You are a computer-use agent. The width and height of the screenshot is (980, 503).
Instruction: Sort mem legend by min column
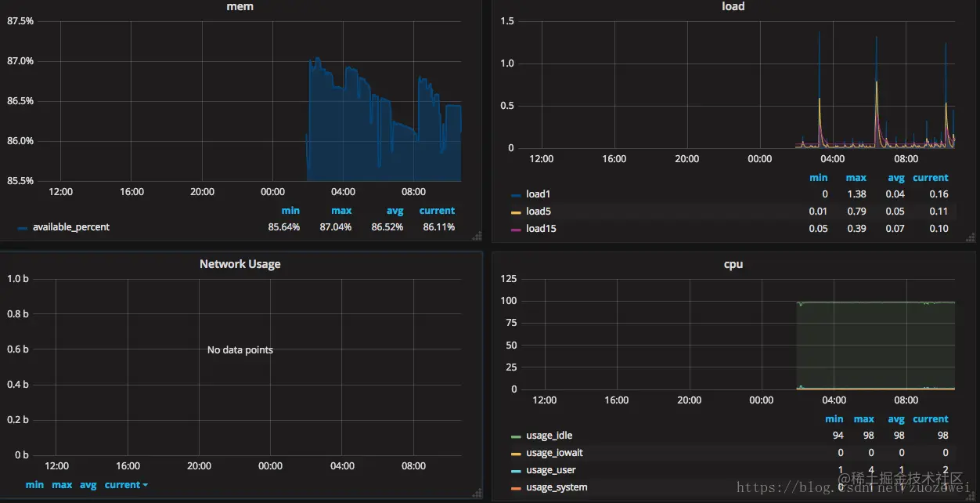290,211
